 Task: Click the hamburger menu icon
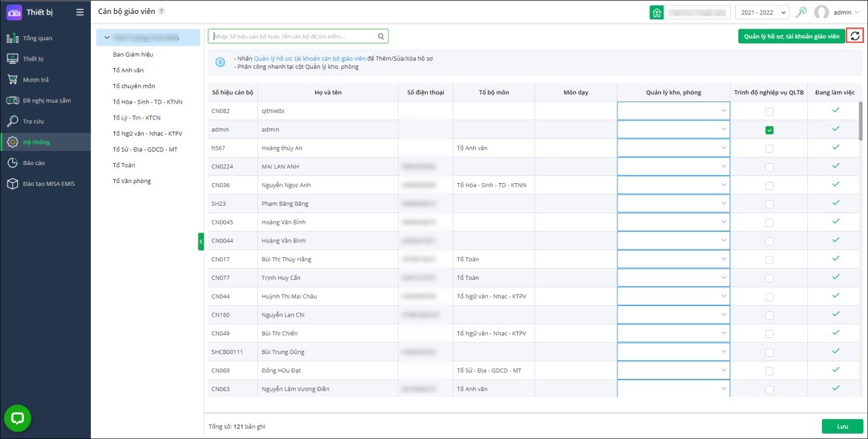(80, 12)
